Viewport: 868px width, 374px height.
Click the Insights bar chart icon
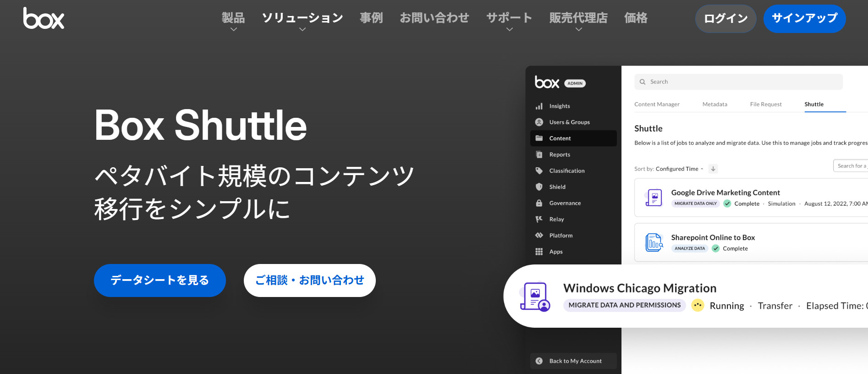[x=539, y=106]
